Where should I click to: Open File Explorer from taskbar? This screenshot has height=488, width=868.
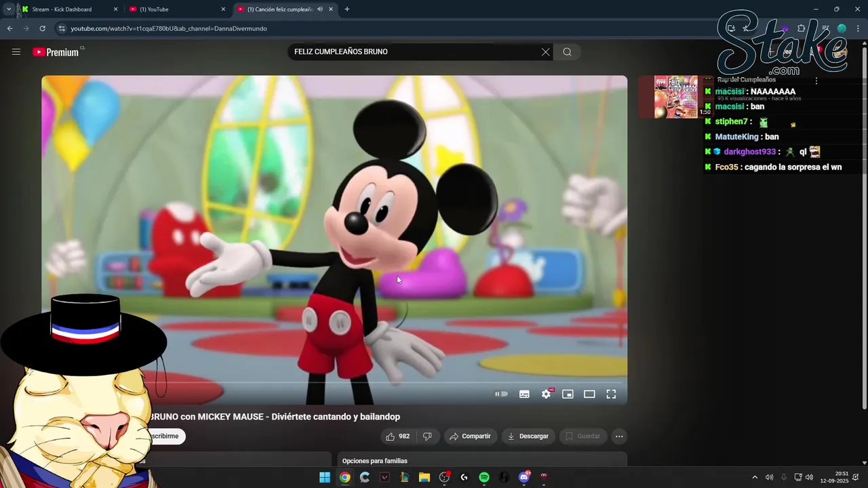pos(425,477)
